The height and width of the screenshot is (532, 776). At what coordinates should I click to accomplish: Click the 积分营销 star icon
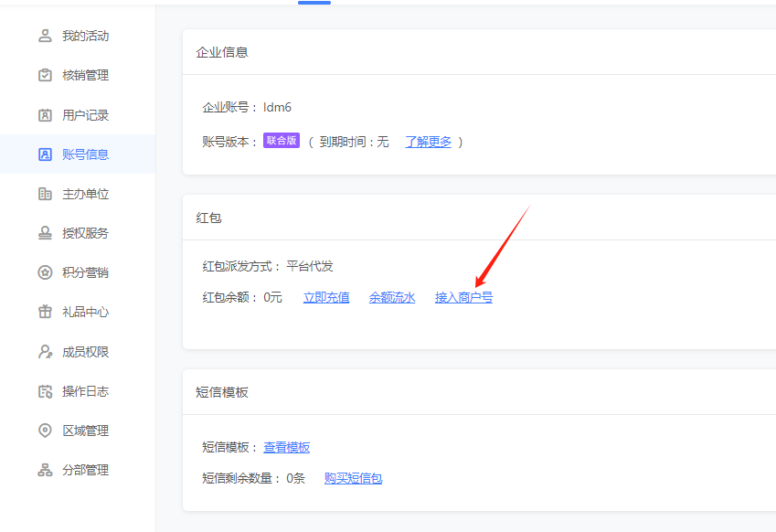[x=45, y=272]
